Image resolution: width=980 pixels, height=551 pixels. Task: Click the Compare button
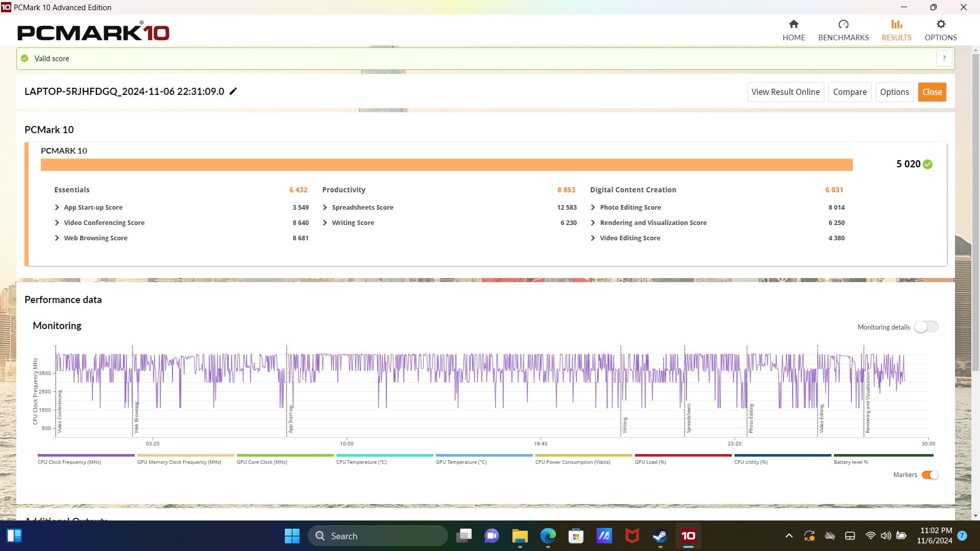tap(850, 91)
